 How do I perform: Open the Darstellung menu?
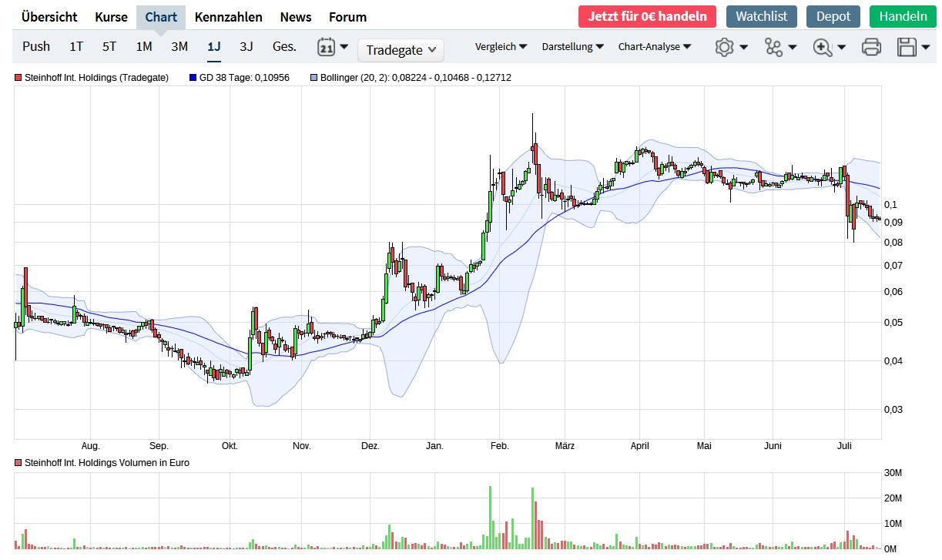572,46
